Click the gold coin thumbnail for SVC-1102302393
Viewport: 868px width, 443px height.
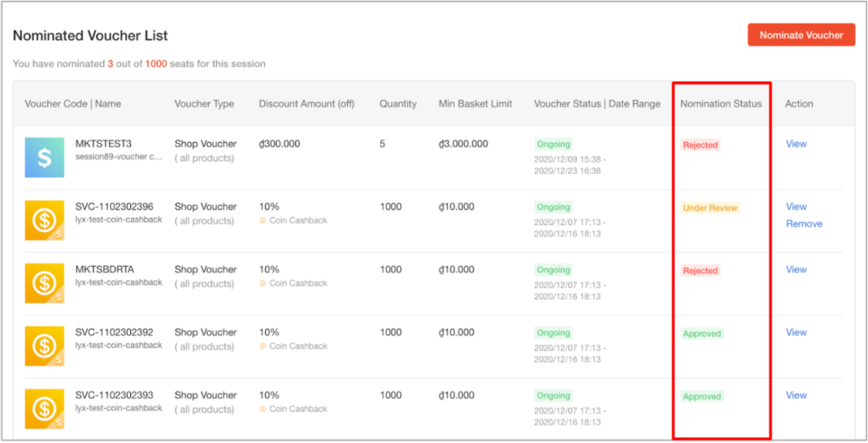(44, 408)
